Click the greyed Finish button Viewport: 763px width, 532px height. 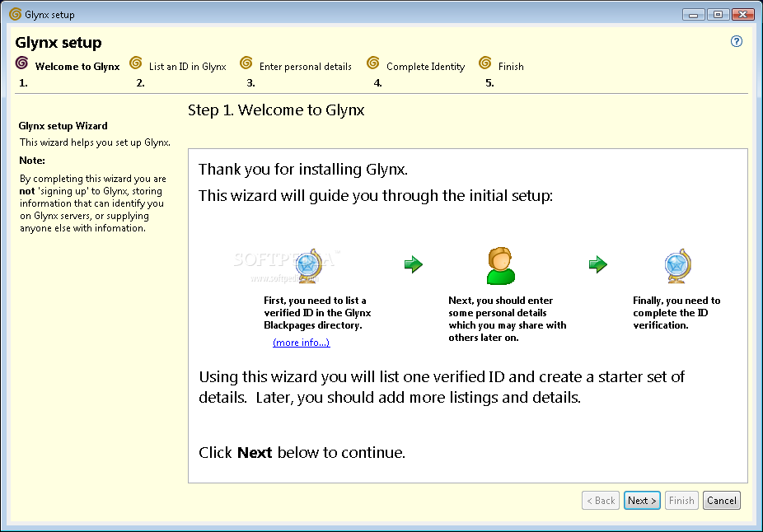pos(681,501)
